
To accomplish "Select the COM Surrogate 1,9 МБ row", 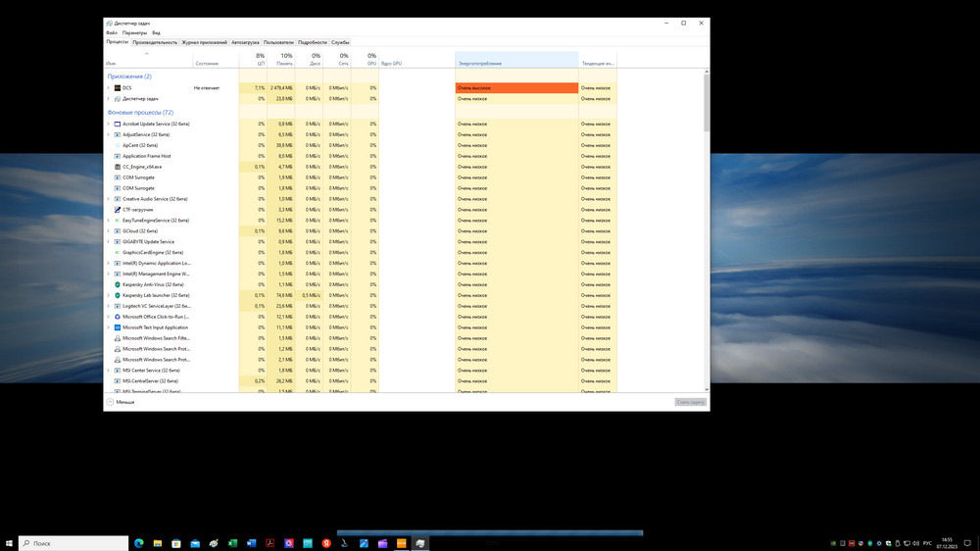I will click(362, 177).
